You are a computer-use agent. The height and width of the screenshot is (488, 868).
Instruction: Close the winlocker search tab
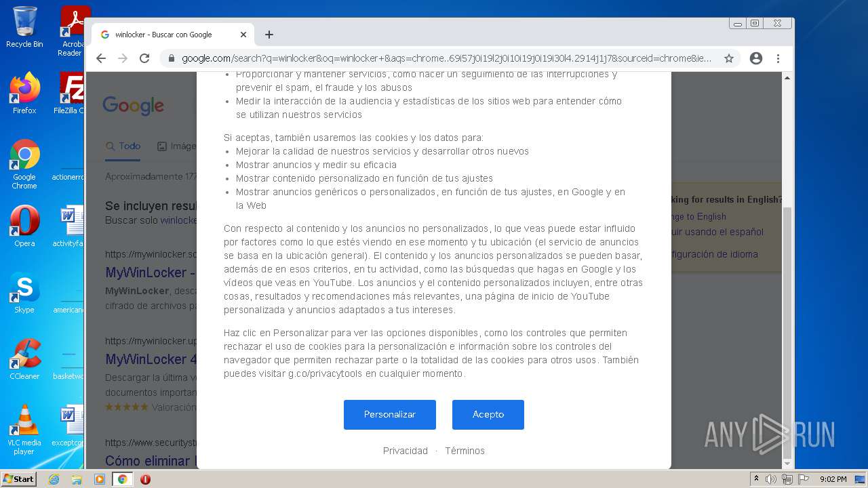tap(243, 35)
